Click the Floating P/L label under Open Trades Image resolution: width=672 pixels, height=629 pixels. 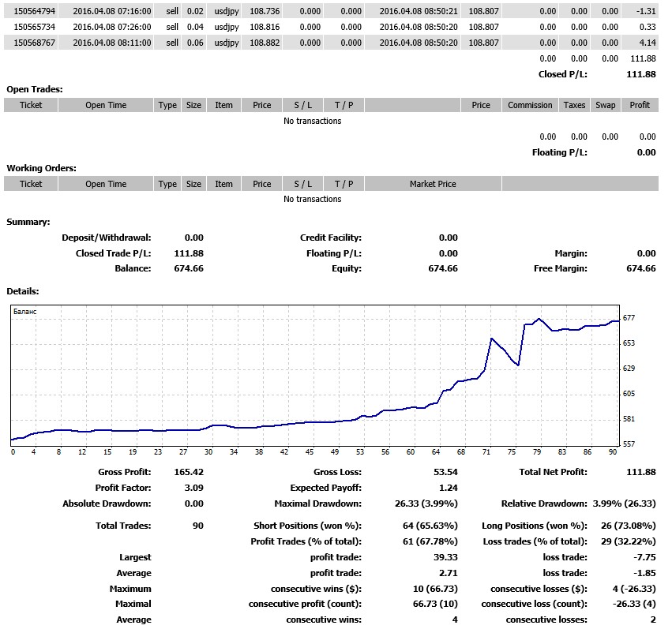[560, 152]
